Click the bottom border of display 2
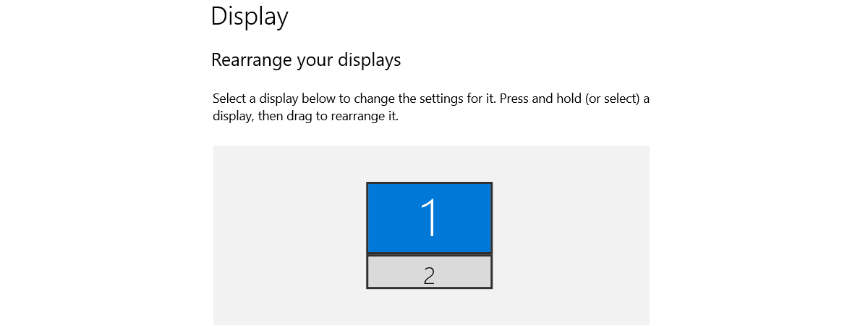 pos(429,288)
